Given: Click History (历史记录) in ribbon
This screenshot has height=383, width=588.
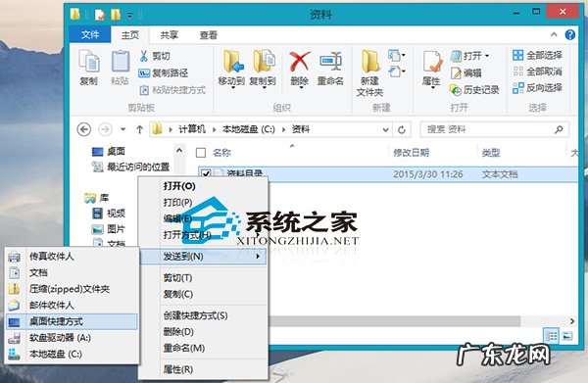Looking at the screenshot, I should click(474, 90).
